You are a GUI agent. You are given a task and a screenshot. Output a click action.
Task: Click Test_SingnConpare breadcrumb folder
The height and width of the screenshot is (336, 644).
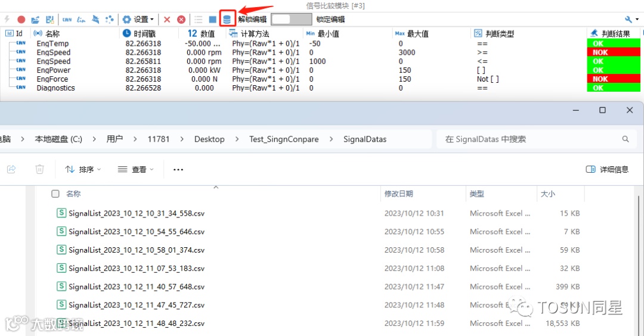click(x=284, y=139)
